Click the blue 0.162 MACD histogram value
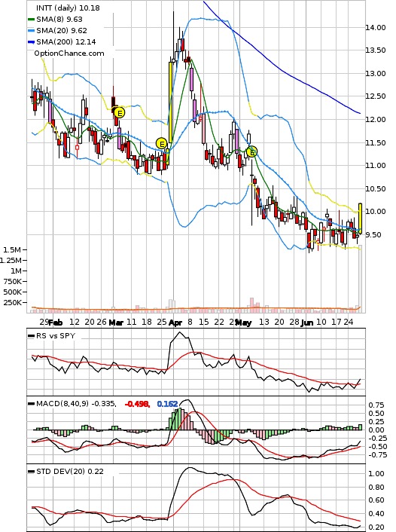The height and width of the screenshot is (532, 396). pyautogui.click(x=167, y=404)
